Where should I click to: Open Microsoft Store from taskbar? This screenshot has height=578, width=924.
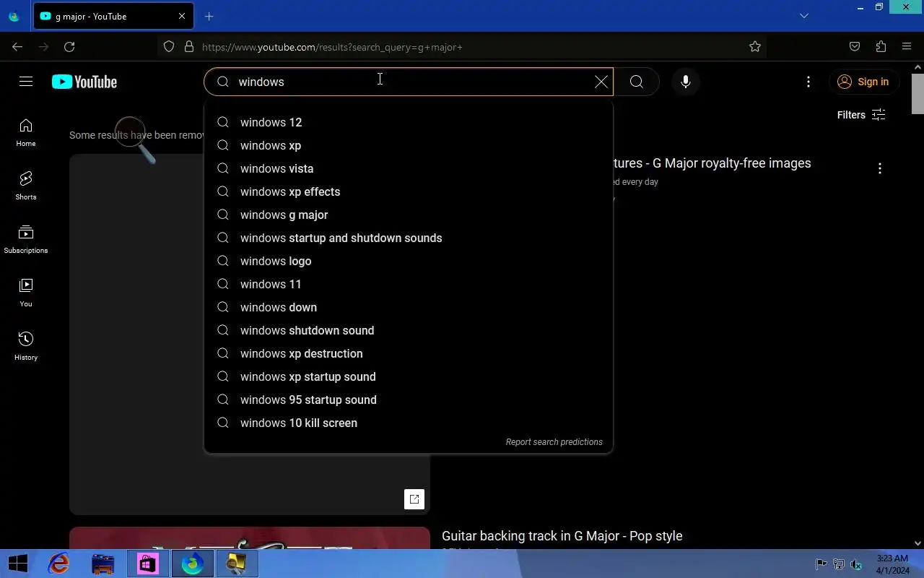tap(147, 564)
